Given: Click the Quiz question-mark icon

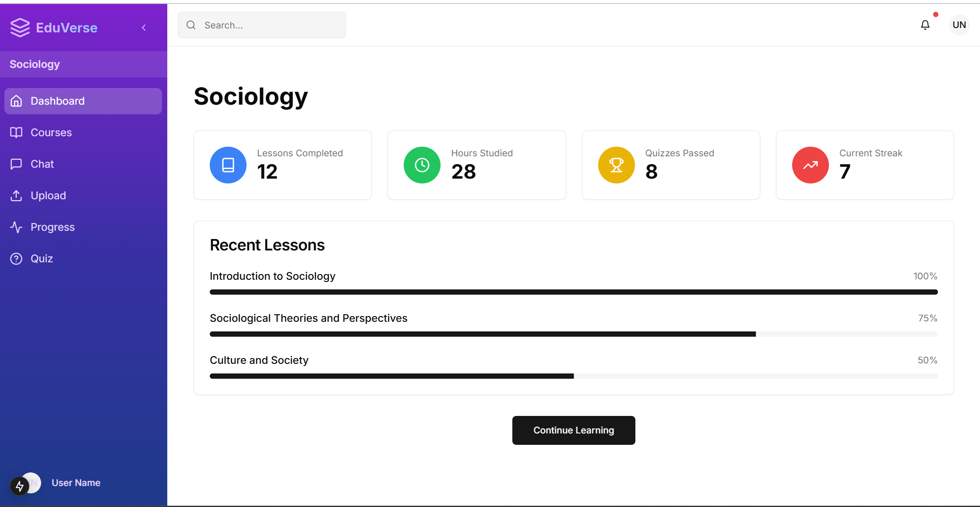Looking at the screenshot, I should coord(16,258).
